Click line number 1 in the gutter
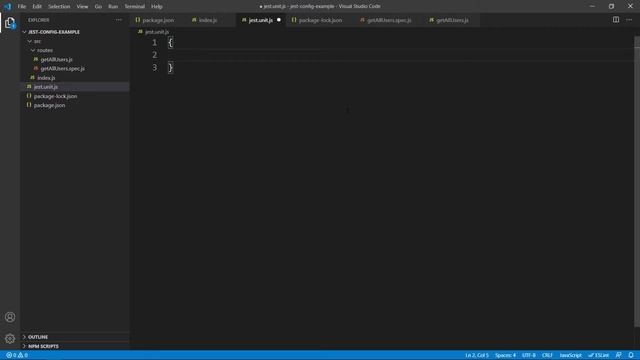640x360 pixels. tap(154, 42)
